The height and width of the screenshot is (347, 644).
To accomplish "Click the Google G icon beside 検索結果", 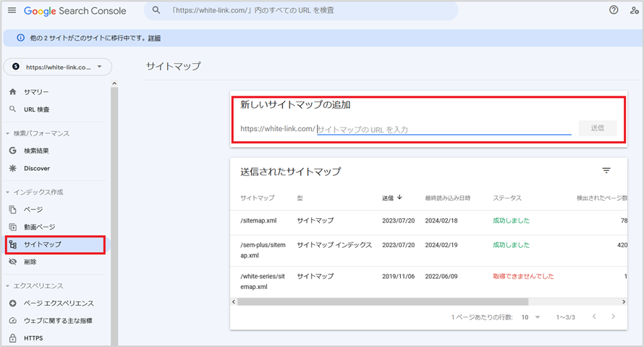I will [13, 151].
